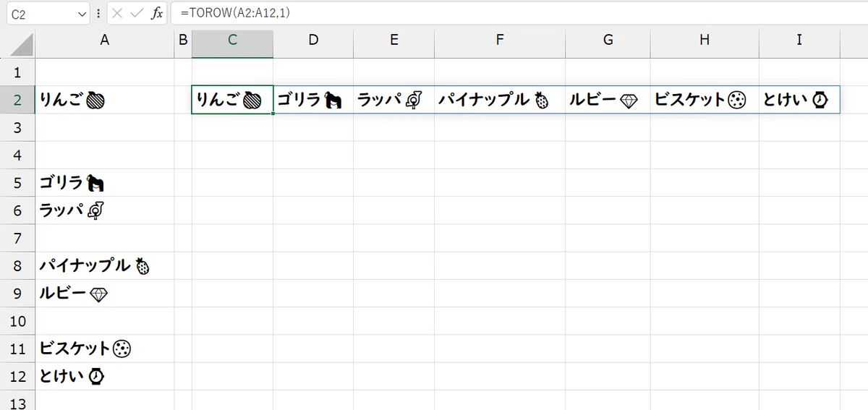This screenshot has width=868, height=410.
Task: Select row 10 header
Action: (x=18, y=321)
